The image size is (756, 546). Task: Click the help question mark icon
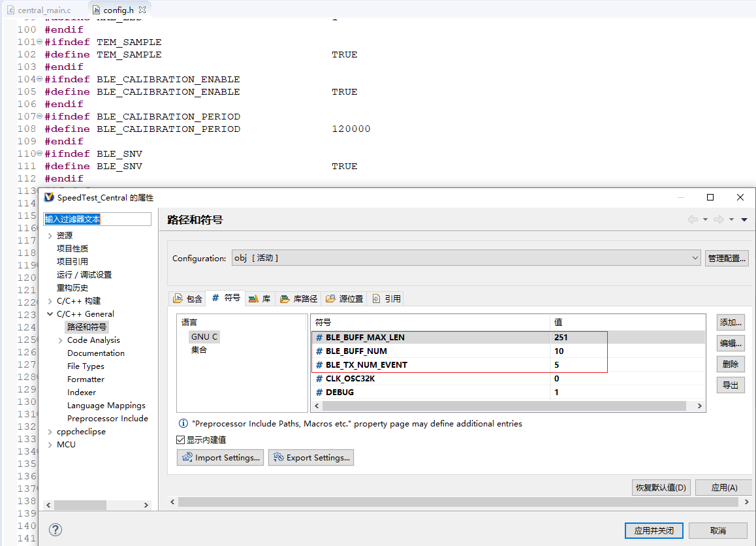(55, 530)
